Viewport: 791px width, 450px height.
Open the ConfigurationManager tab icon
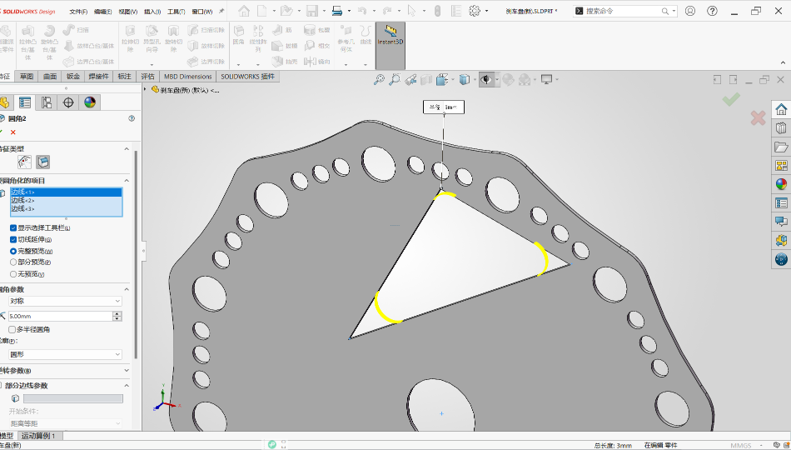click(x=46, y=102)
